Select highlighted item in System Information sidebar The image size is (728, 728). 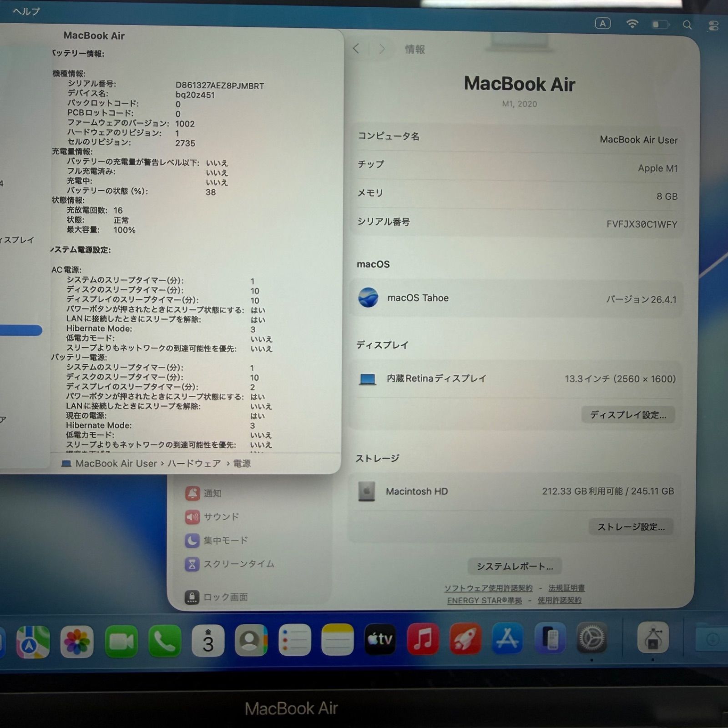pos(21,330)
